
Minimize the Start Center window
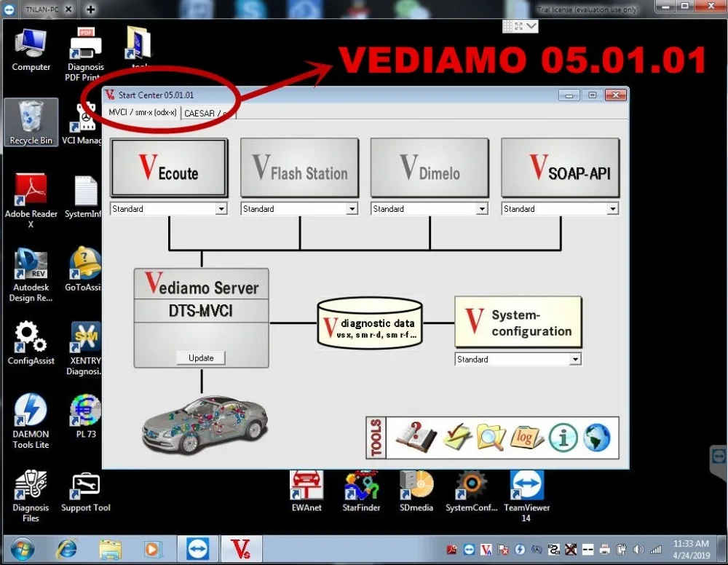(569, 95)
